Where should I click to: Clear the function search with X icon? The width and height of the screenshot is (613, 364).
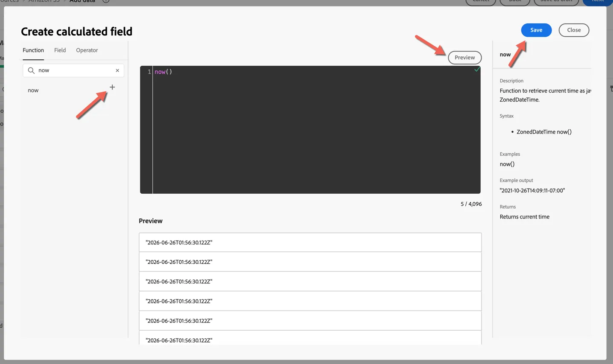[117, 70]
